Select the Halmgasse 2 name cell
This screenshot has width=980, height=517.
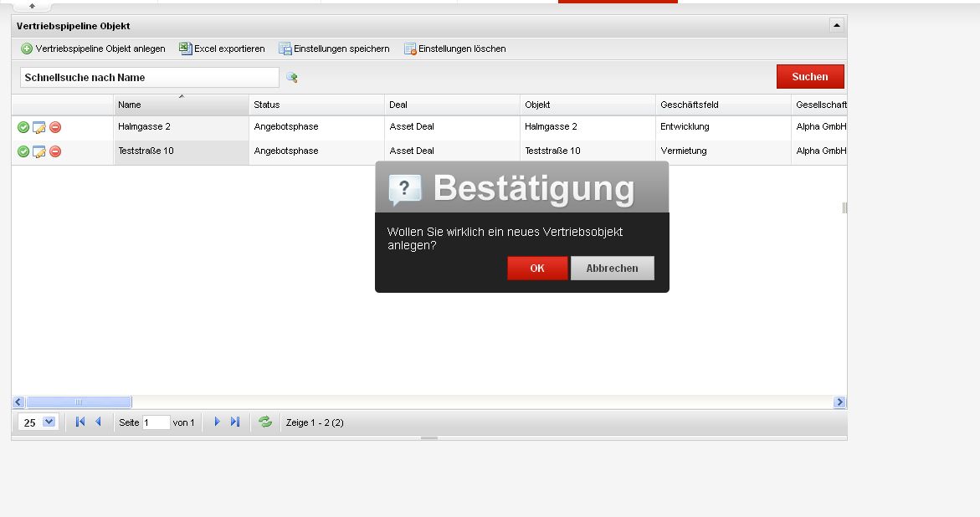click(x=182, y=127)
